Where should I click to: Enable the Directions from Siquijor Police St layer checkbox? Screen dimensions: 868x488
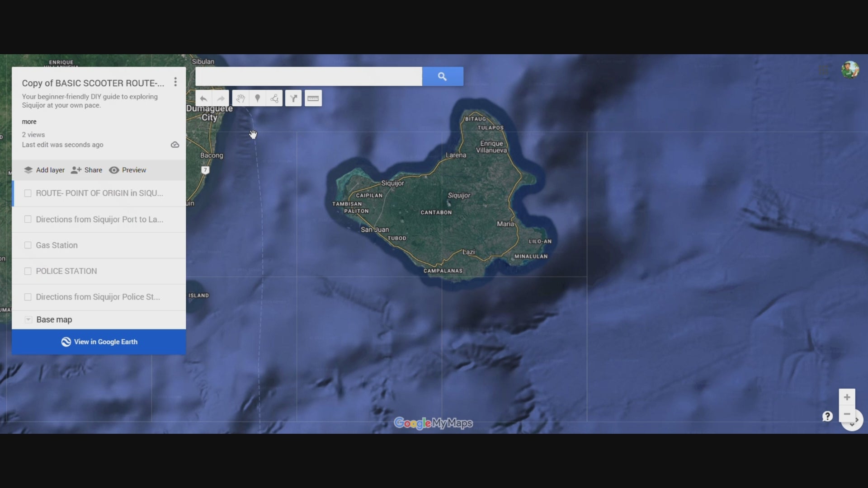pyautogui.click(x=28, y=297)
